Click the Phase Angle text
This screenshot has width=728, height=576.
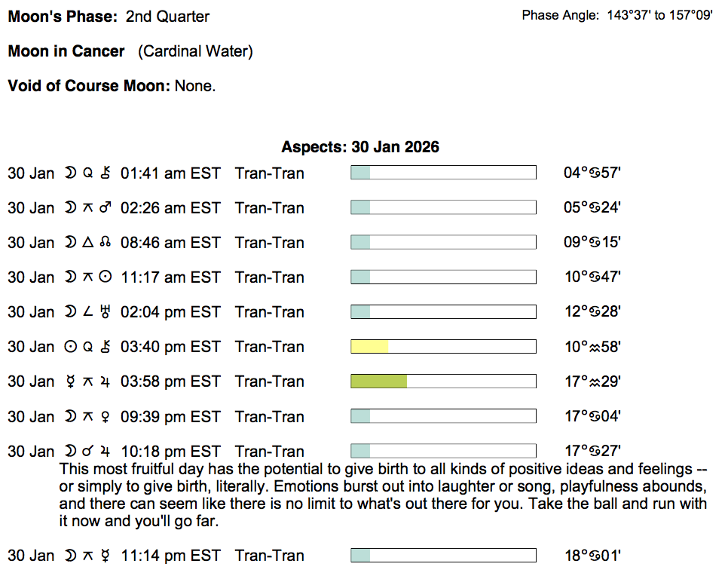coord(616,15)
